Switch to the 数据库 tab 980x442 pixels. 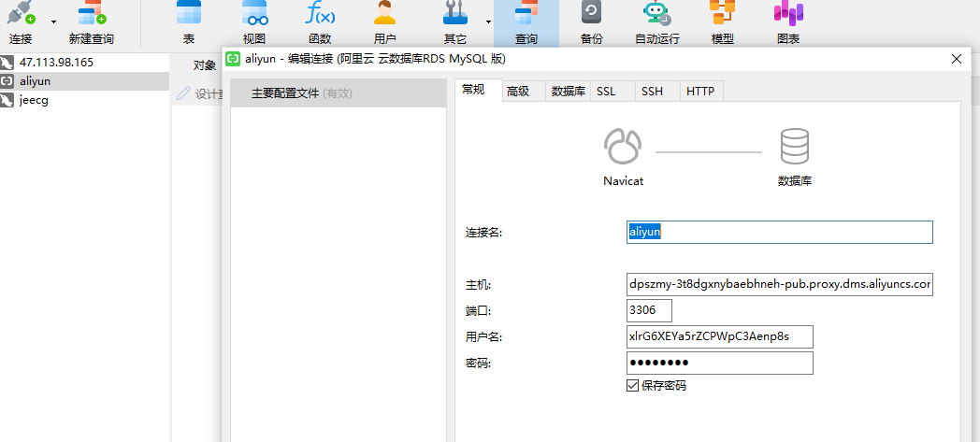click(569, 92)
